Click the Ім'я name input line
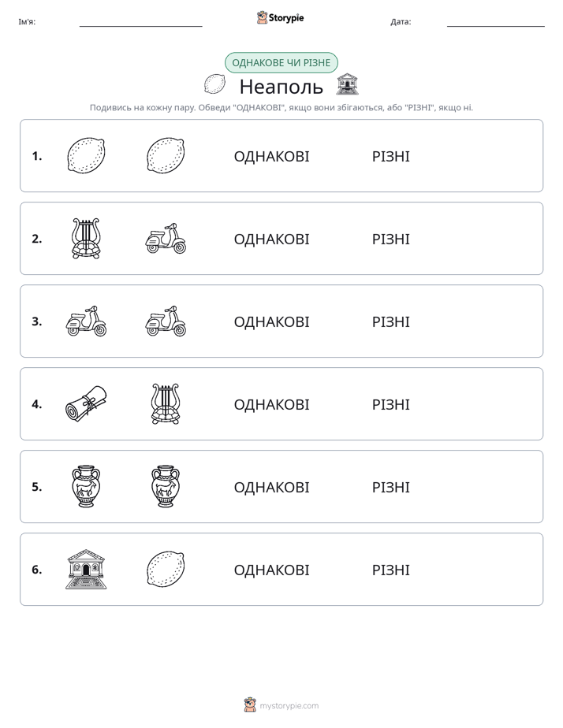563x728 pixels. (x=140, y=22)
